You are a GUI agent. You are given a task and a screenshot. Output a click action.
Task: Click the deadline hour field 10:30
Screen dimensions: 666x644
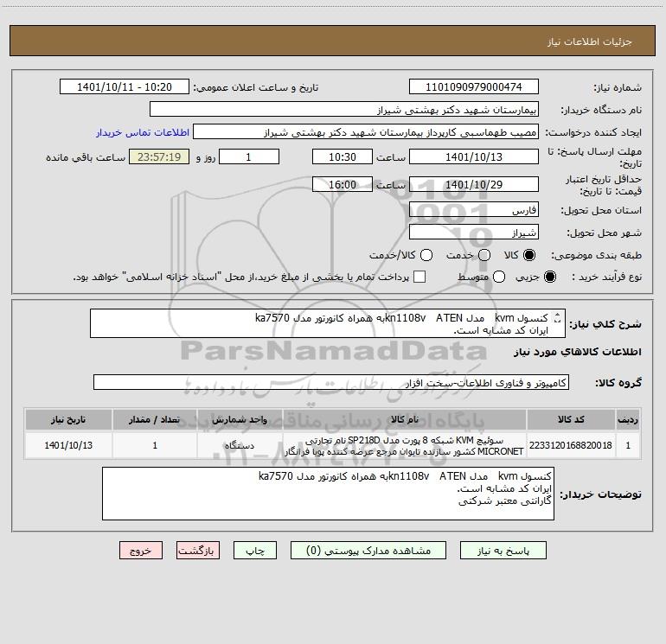click(x=343, y=156)
